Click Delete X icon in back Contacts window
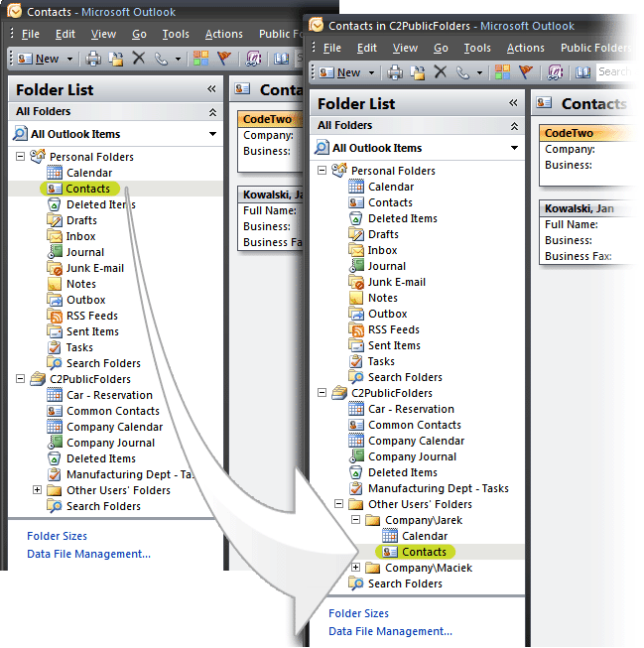 click(x=139, y=59)
